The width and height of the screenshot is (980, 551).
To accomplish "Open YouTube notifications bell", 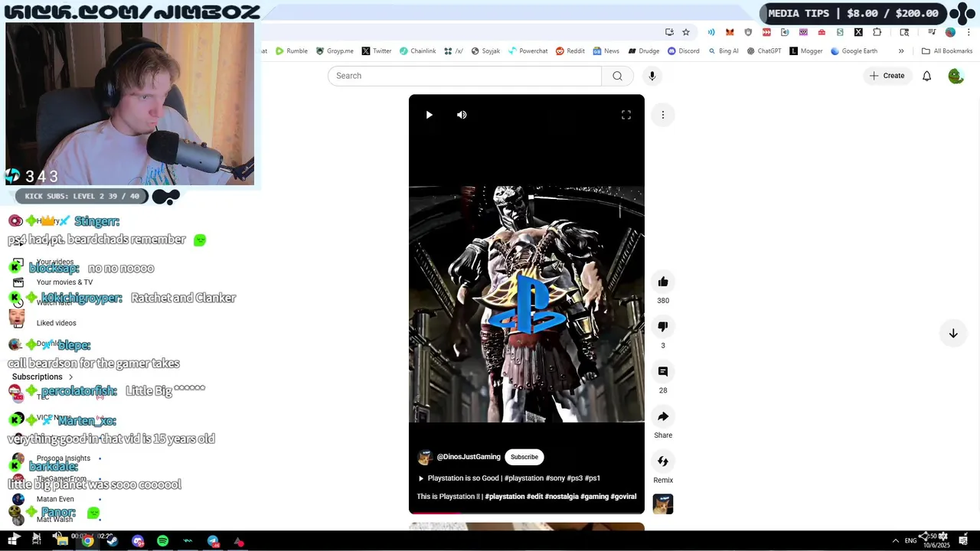I will click(926, 76).
